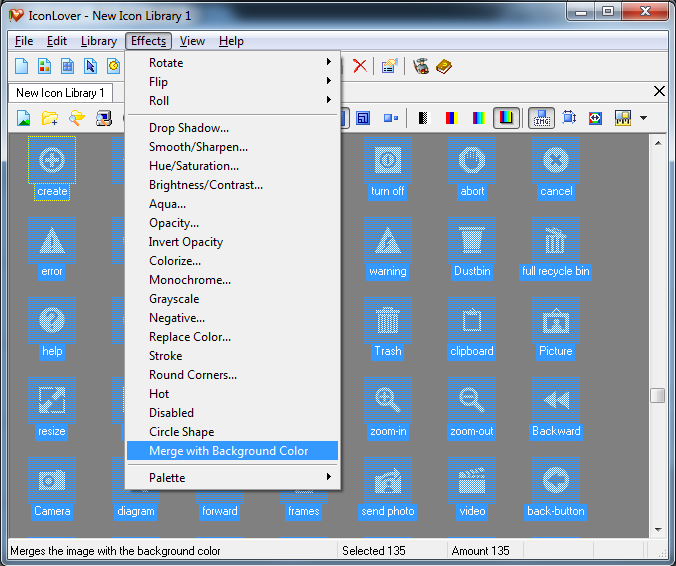Screen dimensions: 676x566
Task: Click the scrollbar up arrow
Action: click(x=658, y=143)
